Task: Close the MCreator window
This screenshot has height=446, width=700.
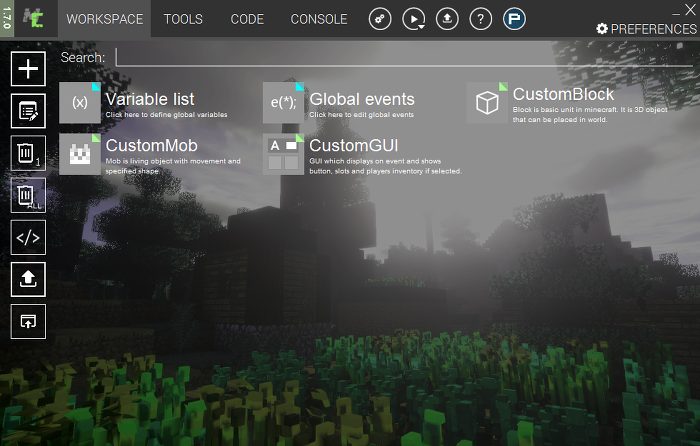Action: coord(690,10)
